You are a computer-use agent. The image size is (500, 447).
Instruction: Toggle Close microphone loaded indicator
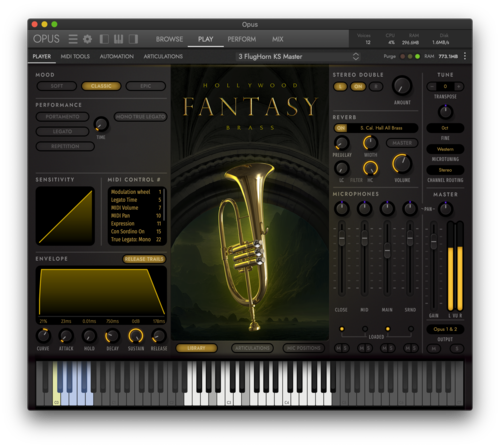tap(342, 329)
